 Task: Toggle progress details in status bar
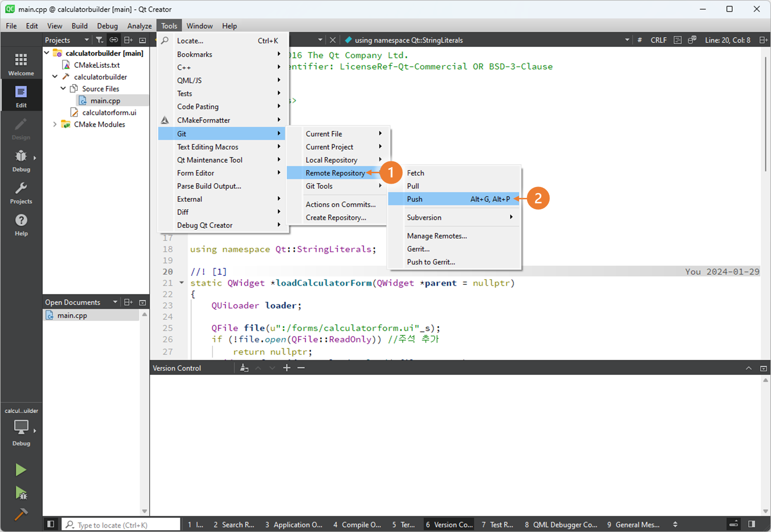pyautogui.click(x=734, y=524)
